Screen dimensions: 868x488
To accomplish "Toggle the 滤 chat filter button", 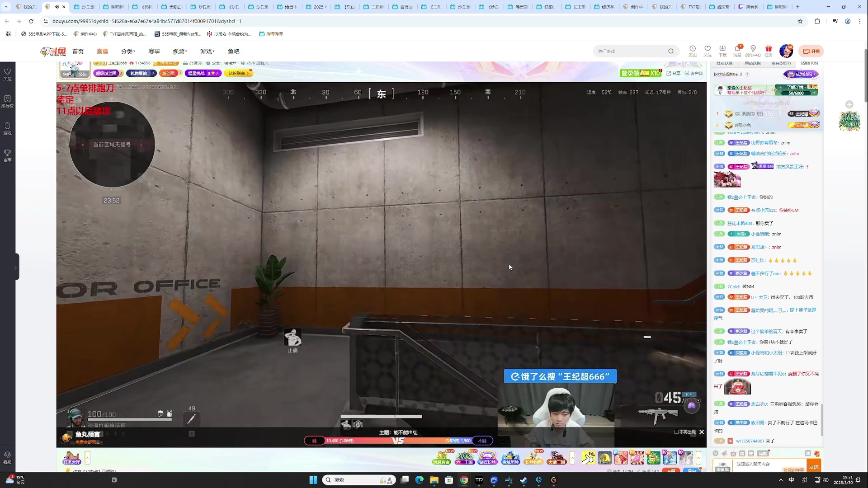I will [808, 453].
